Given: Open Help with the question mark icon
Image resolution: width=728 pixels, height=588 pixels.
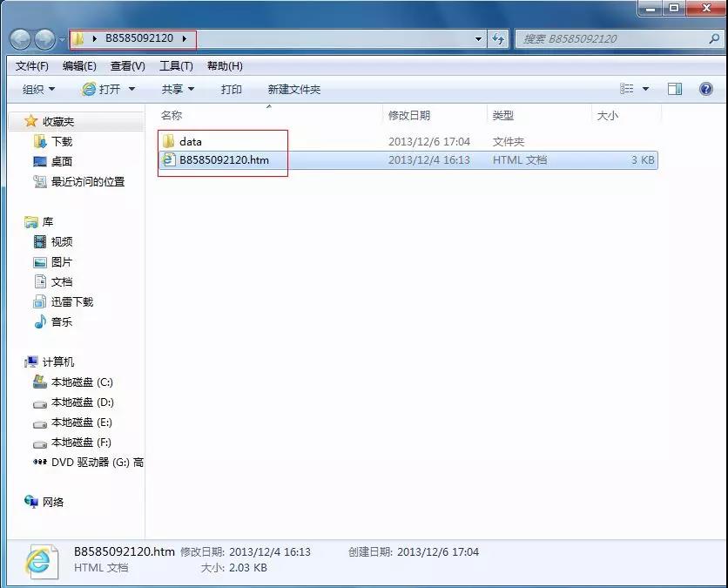Looking at the screenshot, I should 705,88.
